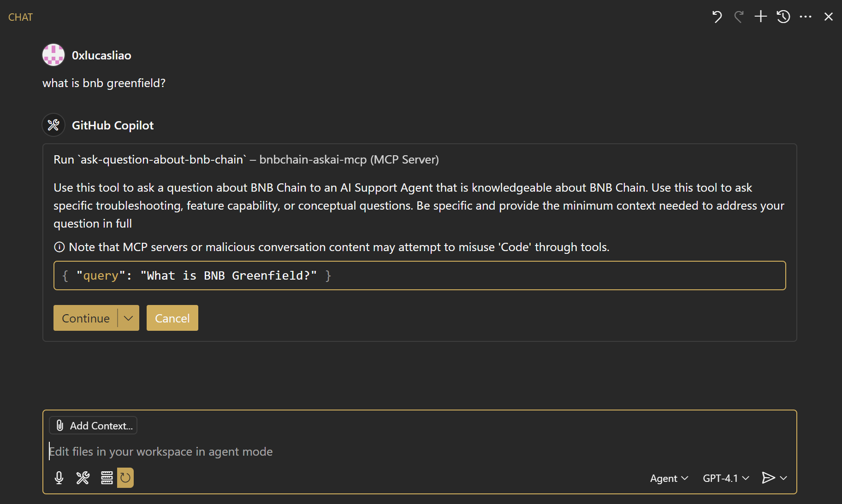Open the GPT-4.1 model picker

pyautogui.click(x=726, y=478)
